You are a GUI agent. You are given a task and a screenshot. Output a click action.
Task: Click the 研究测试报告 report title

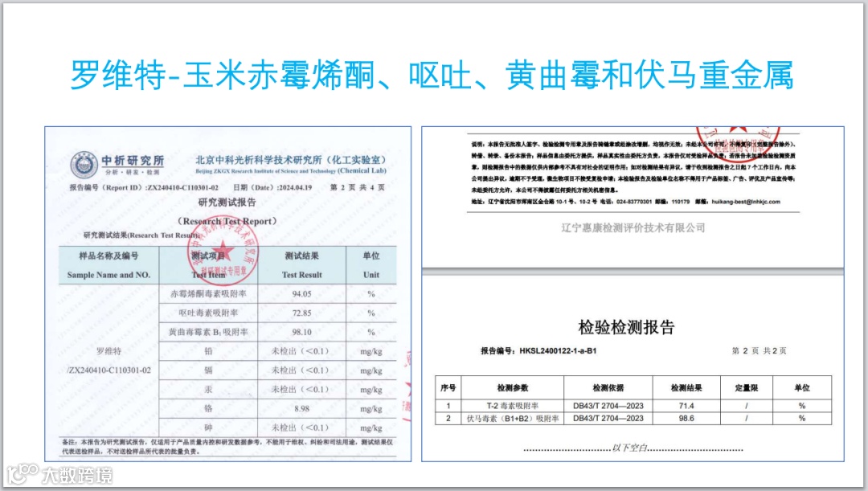click(x=227, y=203)
